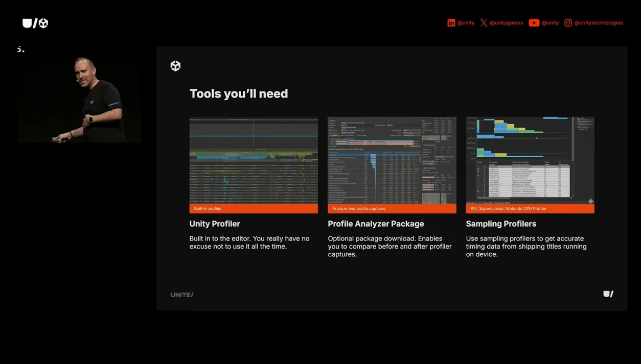Screen dimensions: 641x364
Task: Open the @unitygames handle
Action: (x=506, y=22)
